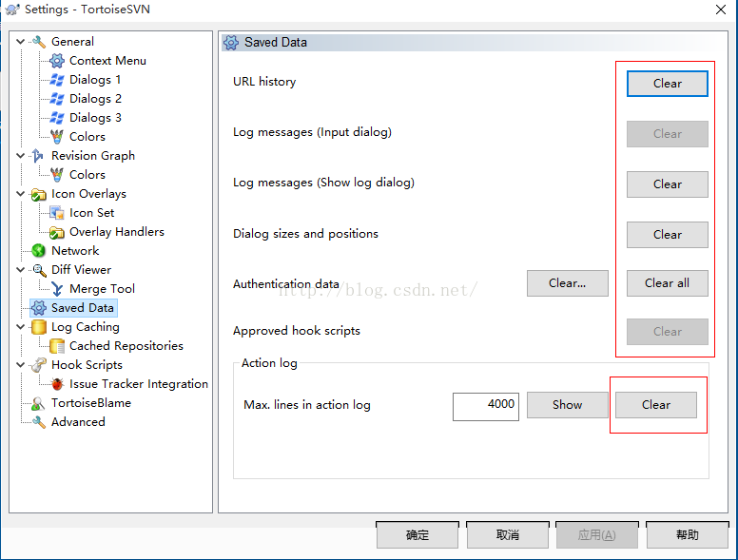Click the Context Menu gear icon
This screenshot has width=738, height=560.
point(57,61)
